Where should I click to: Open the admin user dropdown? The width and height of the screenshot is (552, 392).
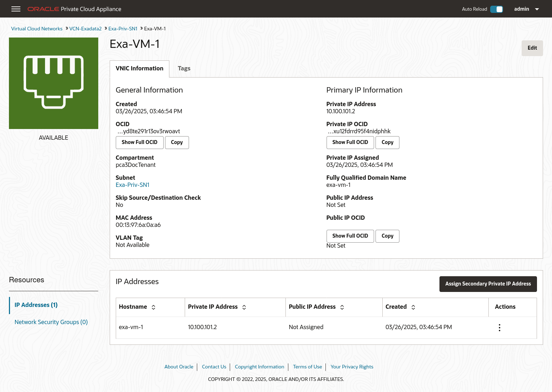click(527, 9)
